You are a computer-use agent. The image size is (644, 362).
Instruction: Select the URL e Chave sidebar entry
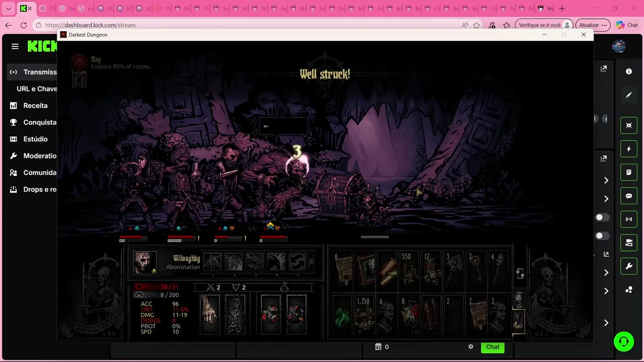coord(37,88)
